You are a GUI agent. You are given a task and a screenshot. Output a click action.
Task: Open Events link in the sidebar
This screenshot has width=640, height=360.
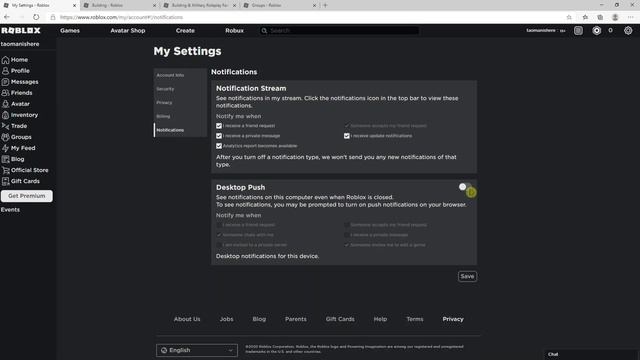click(10, 209)
